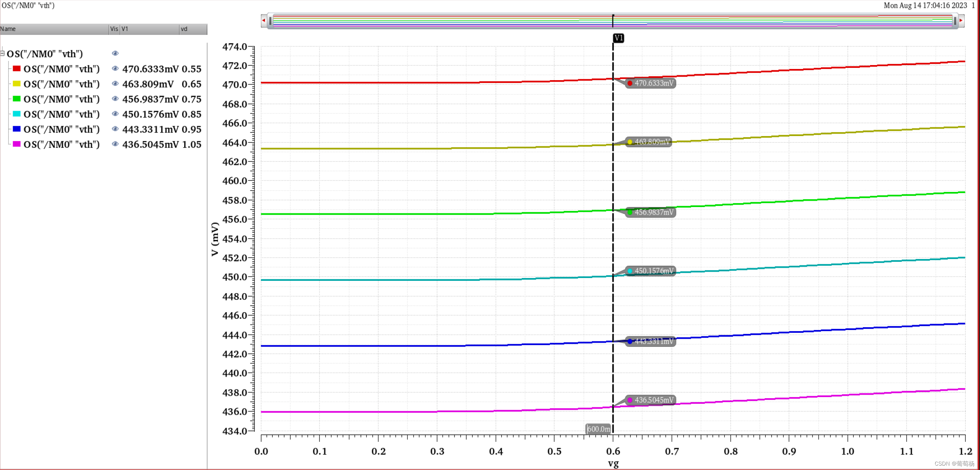Screen dimensions: 980x470
Task: Hide the red 0.55 vth trace
Action: (115, 69)
